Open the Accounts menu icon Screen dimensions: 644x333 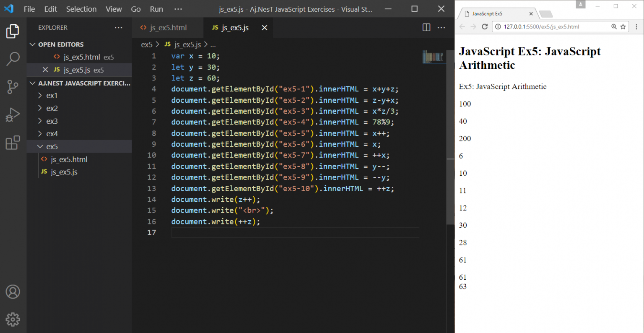[x=13, y=291]
